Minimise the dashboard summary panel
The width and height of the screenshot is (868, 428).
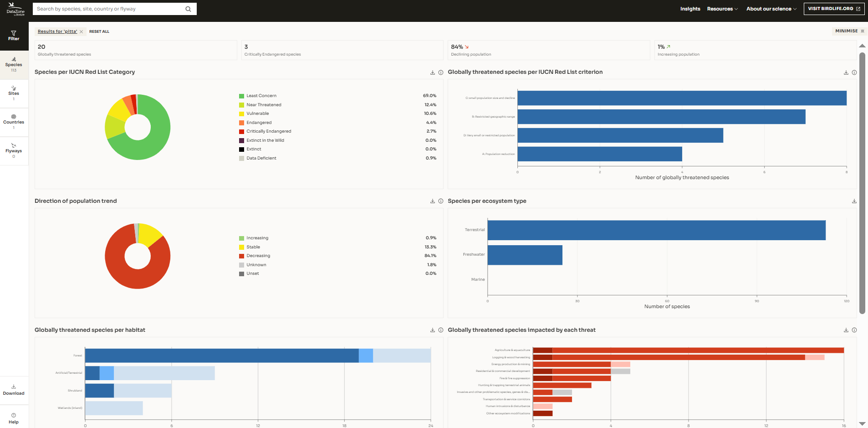point(849,31)
